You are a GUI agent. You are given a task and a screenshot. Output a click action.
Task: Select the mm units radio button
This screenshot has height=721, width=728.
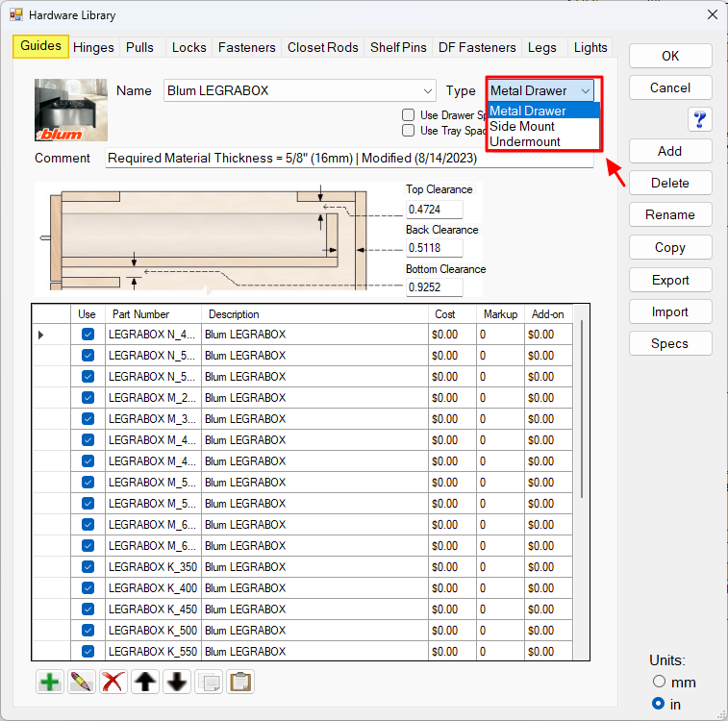click(659, 682)
